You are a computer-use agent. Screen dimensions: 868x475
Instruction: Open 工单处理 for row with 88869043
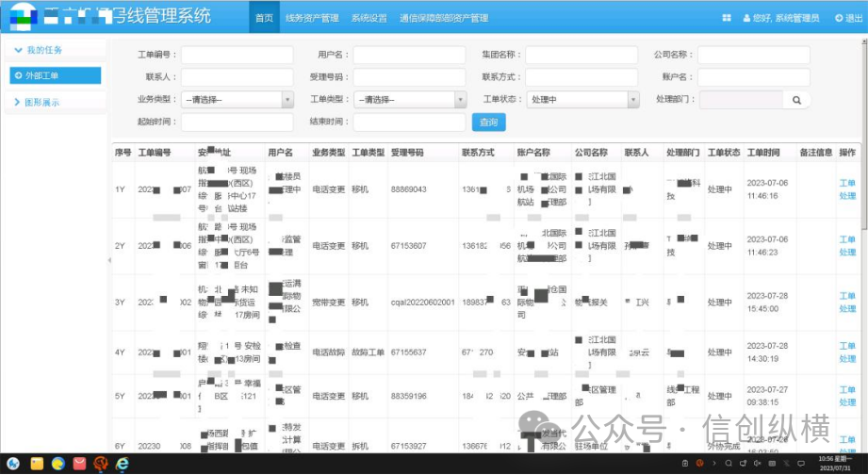tap(847, 189)
